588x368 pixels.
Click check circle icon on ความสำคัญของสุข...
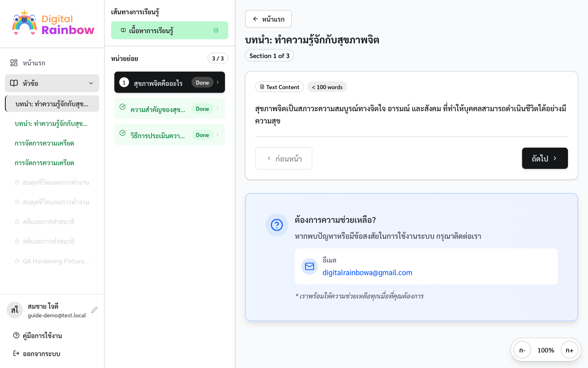pyautogui.click(x=122, y=107)
